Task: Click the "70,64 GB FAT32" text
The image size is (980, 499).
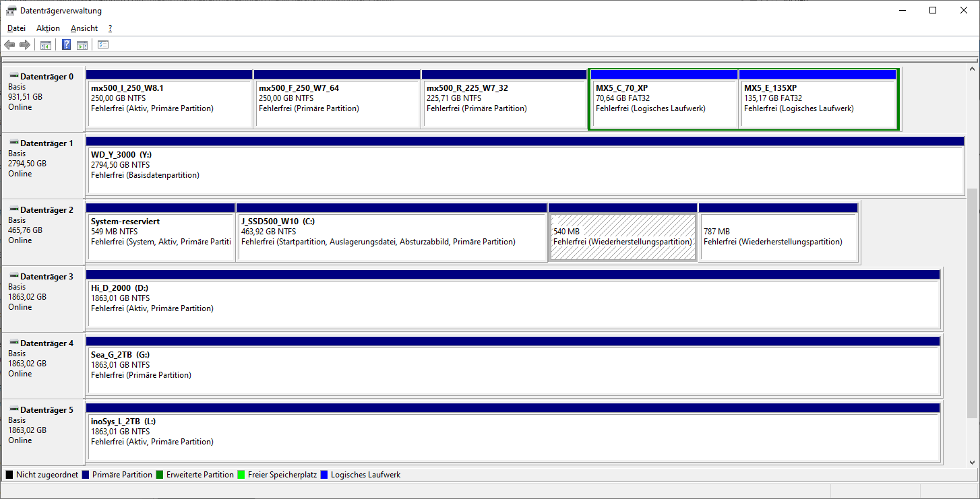Action: click(625, 98)
